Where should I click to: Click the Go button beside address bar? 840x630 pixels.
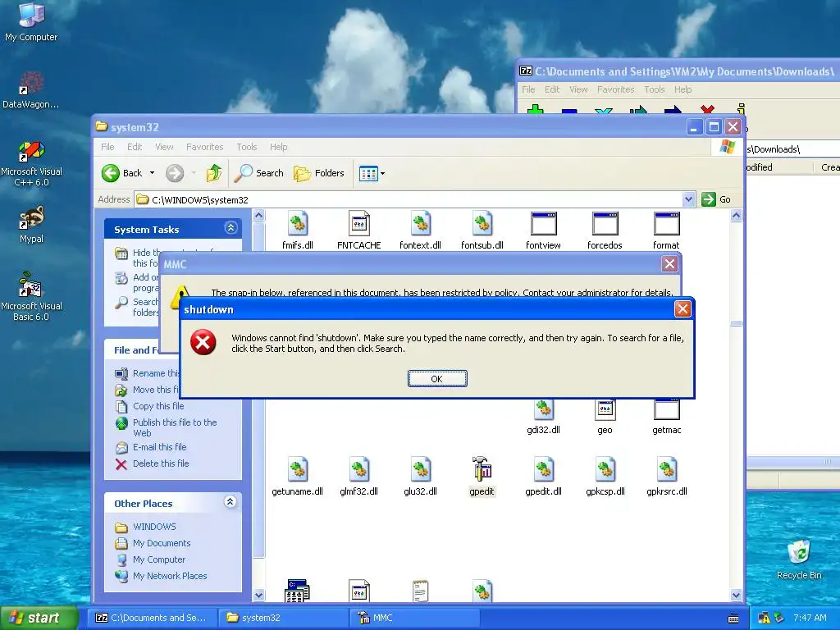pos(716,199)
